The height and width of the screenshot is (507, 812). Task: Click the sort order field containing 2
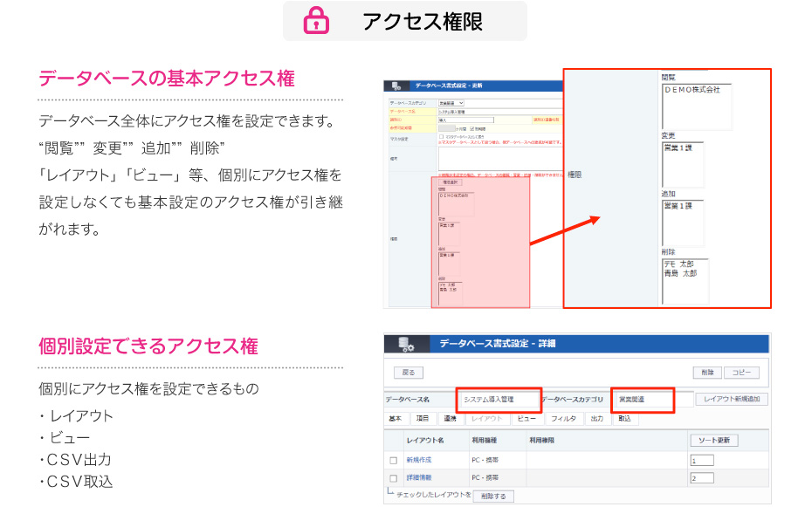click(x=701, y=478)
